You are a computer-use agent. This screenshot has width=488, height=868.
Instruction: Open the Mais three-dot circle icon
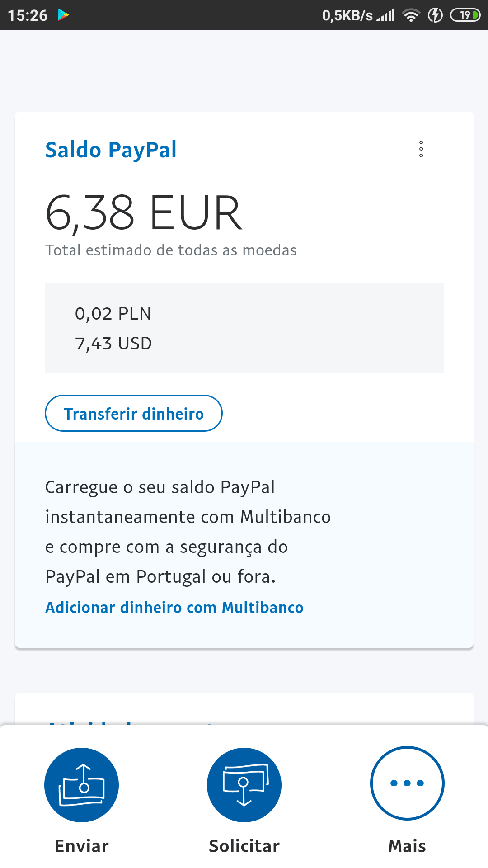click(x=407, y=783)
